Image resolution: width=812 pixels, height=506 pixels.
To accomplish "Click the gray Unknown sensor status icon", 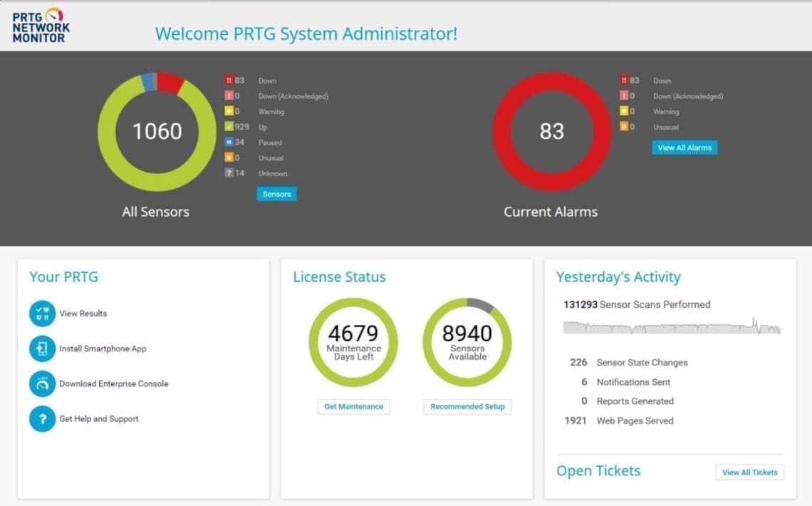I will (x=229, y=172).
